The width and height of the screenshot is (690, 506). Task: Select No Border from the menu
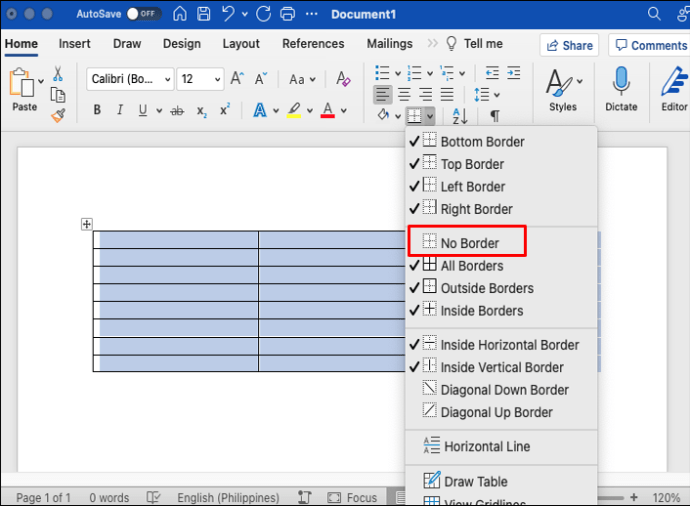click(x=469, y=243)
